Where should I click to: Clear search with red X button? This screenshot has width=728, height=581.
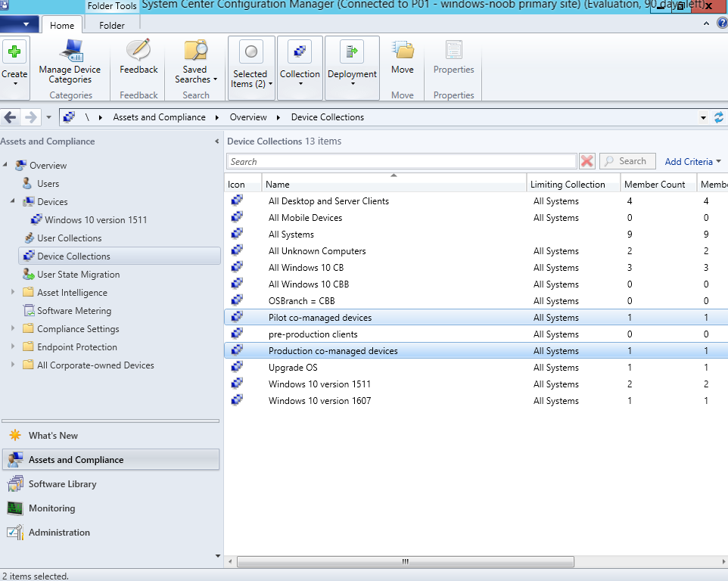(x=586, y=161)
